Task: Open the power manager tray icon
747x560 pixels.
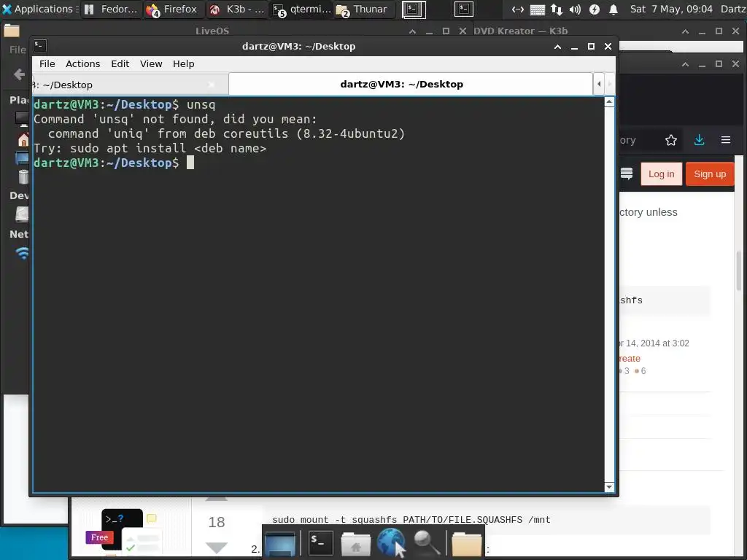Action: pyautogui.click(x=594, y=9)
